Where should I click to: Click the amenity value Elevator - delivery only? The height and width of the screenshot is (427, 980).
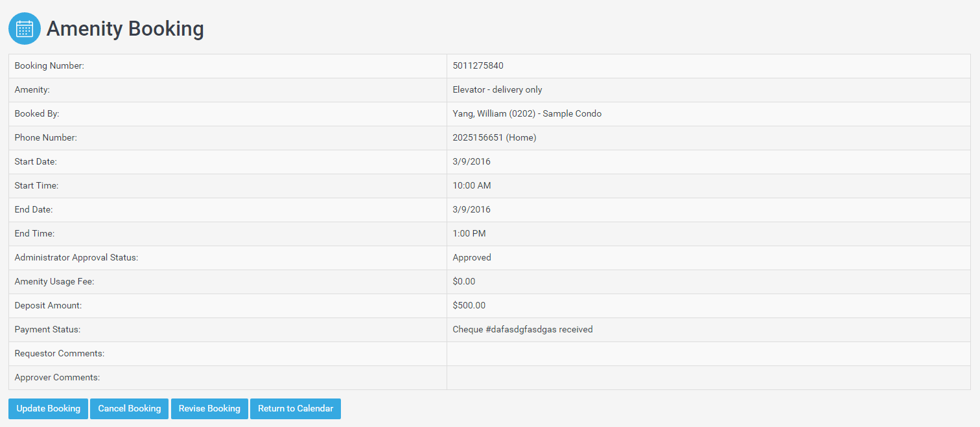(x=497, y=89)
